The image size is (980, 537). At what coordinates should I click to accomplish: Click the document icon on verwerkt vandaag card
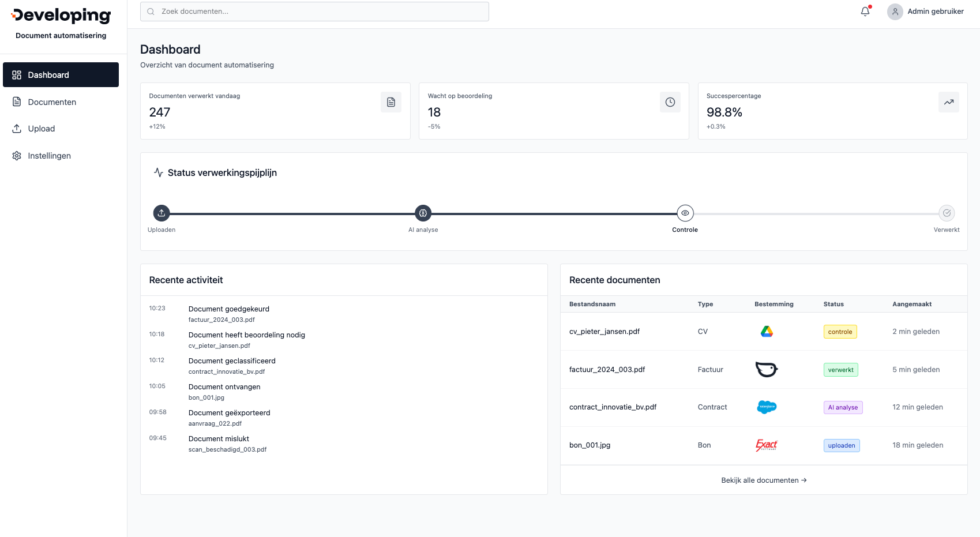click(x=391, y=102)
